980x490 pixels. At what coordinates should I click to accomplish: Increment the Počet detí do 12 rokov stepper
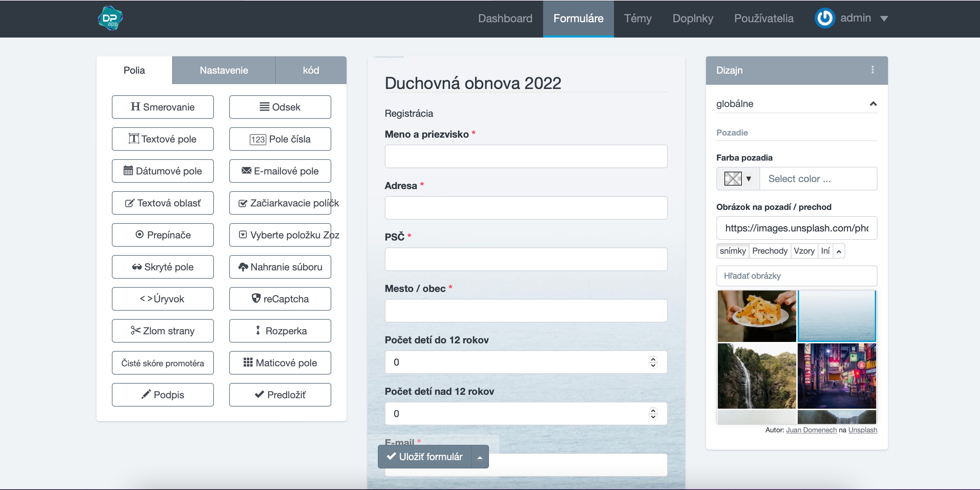click(x=653, y=359)
